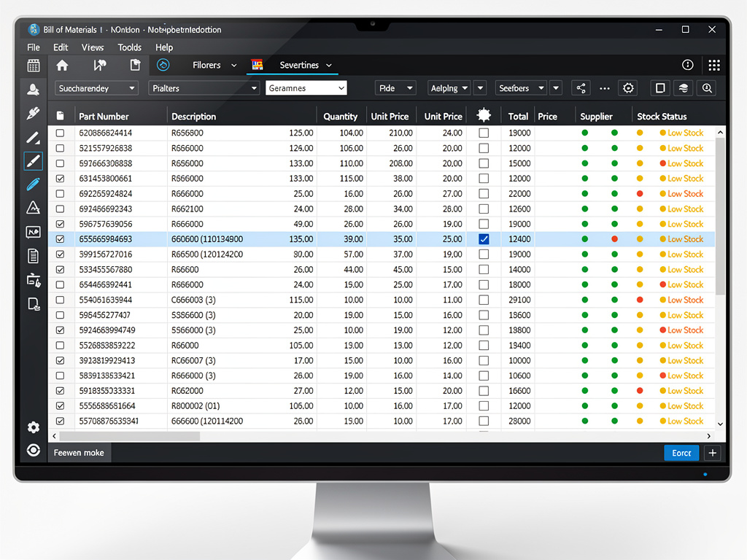Sort by the Part Number column header
747x560 pixels.
[104, 116]
